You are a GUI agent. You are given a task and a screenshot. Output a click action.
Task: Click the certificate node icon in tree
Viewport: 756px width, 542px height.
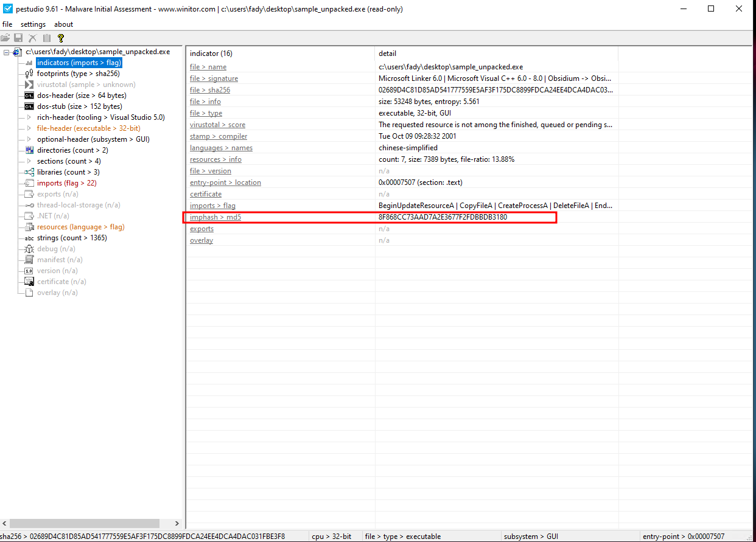click(x=29, y=282)
